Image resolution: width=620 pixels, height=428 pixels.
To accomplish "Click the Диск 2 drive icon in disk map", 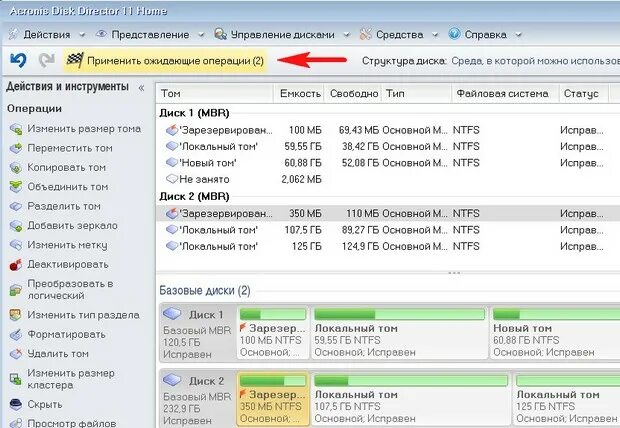I will click(x=172, y=381).
